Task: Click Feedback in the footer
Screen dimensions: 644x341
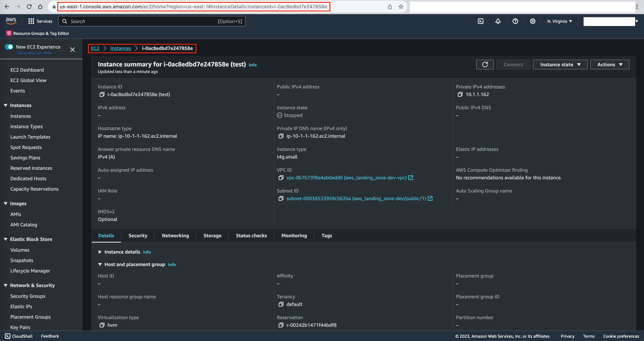Action: click(x=50, y=336)
